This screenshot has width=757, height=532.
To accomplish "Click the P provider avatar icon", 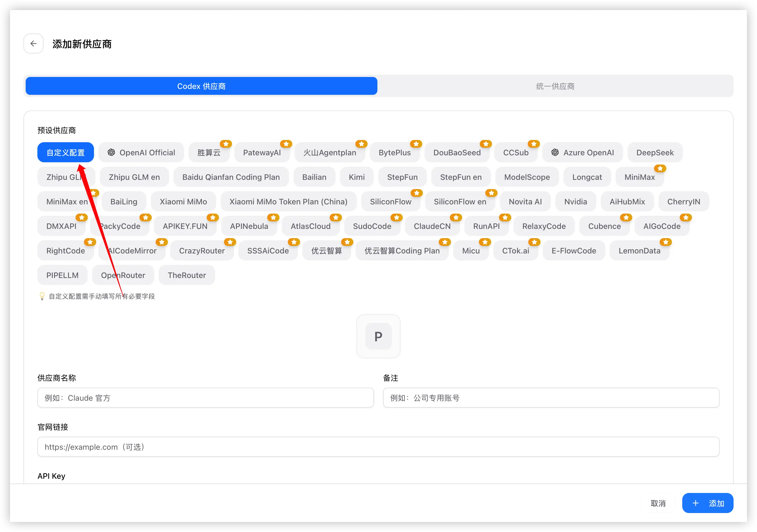I will click(378, 336).
